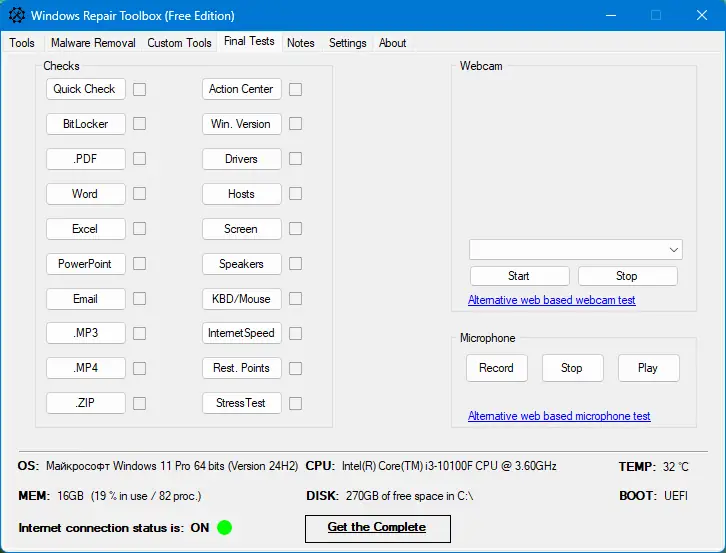Tick the Drivers checkbox
The height and width of the screenshot is (553, 726).
coord(295,159)
